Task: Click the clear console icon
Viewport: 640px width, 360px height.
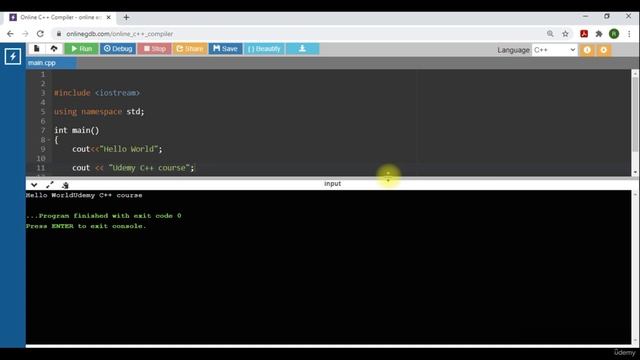Action: coord(65,185)
